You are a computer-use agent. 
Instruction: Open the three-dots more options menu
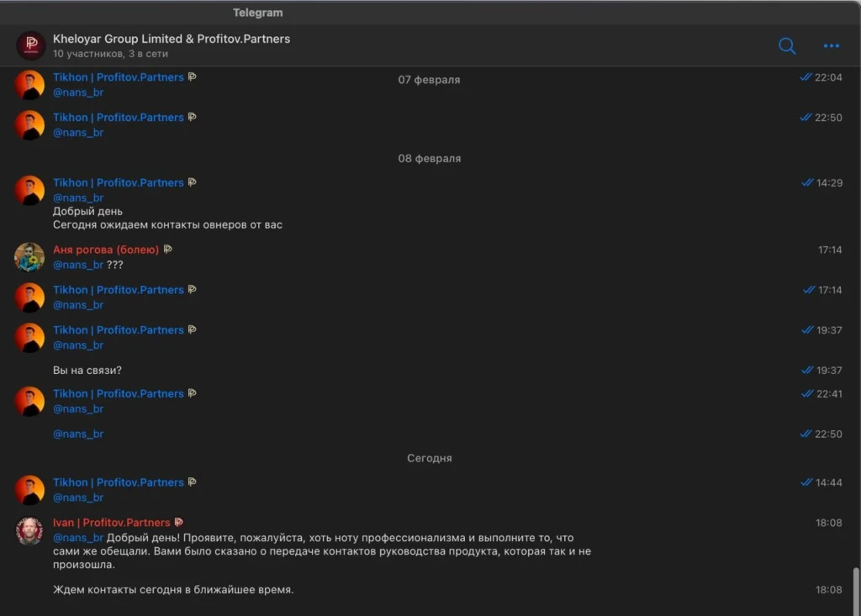(x=832, y=46)
